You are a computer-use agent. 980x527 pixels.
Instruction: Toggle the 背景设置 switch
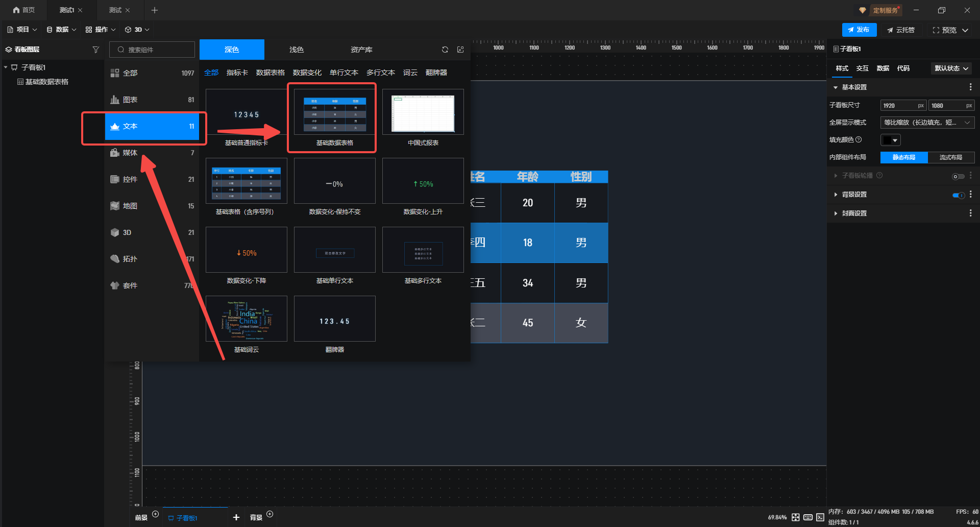(958, 195)
